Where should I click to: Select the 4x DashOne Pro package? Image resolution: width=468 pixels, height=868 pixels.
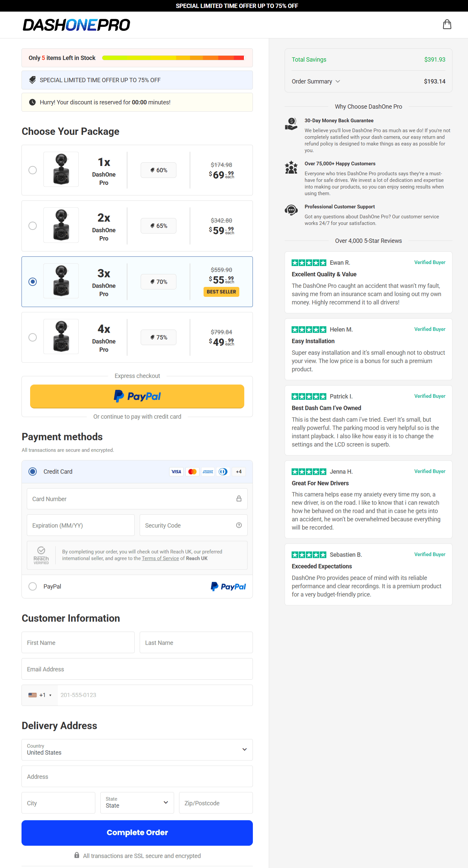tap(33, 337)
